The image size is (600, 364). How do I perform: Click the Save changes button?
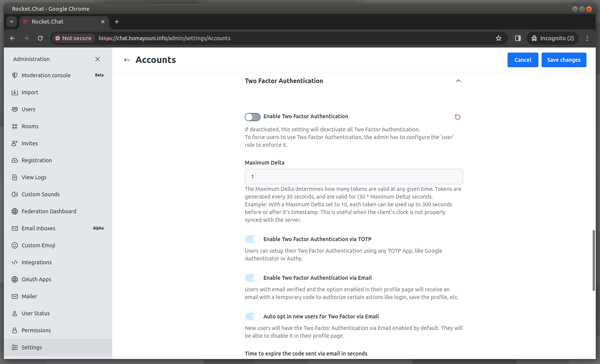click(564, 60)
